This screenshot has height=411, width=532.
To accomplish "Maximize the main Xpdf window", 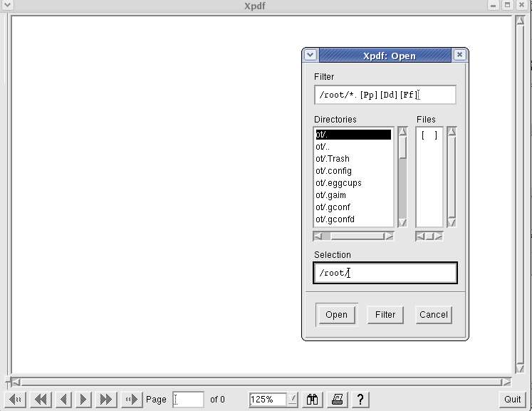I will click(x=507, y=5).
